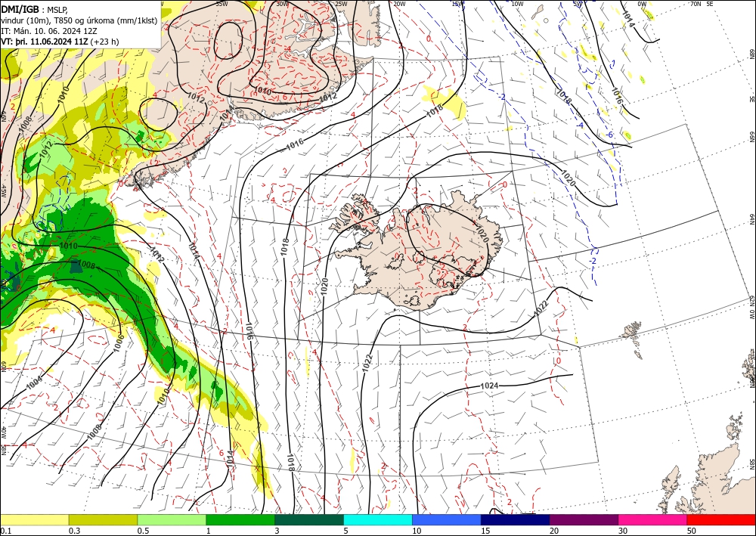Click the "25W" longitude label

click(x=341, y=3)
